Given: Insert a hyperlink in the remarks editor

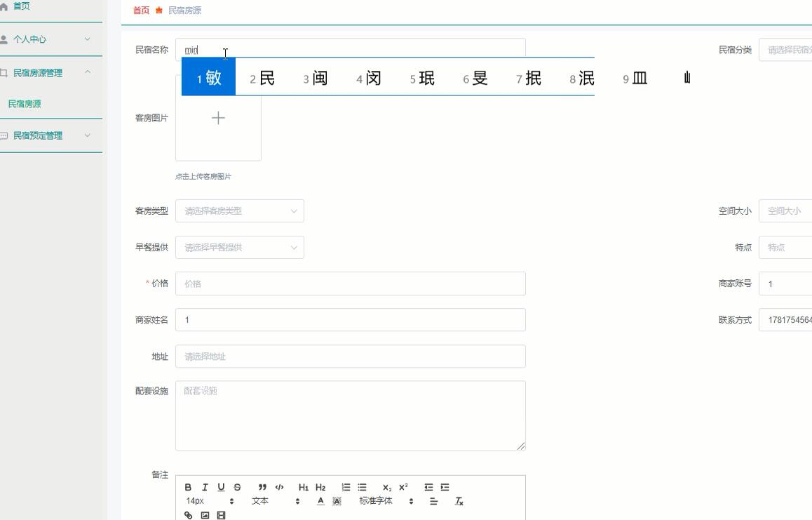Looking at the screenshot, I should (187, 515).
